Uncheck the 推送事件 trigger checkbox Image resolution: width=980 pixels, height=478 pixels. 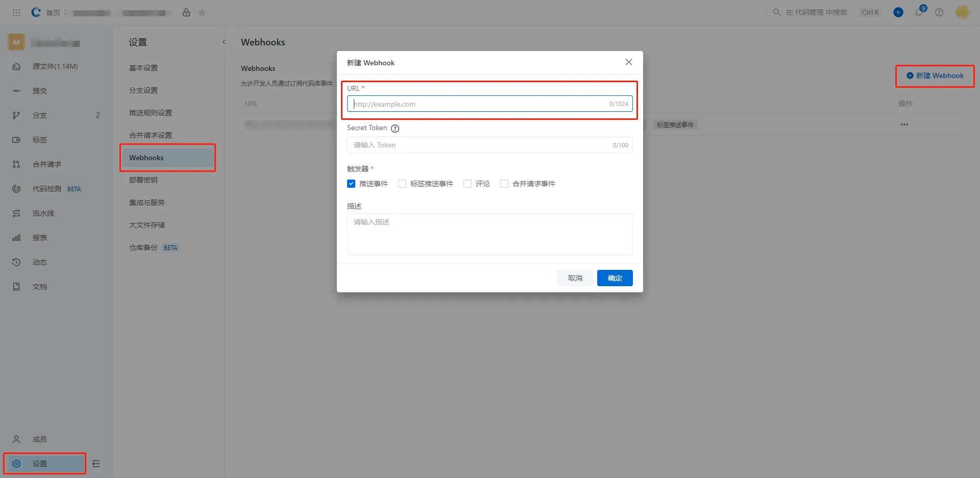pyautogui.click(x=351, y=184)
